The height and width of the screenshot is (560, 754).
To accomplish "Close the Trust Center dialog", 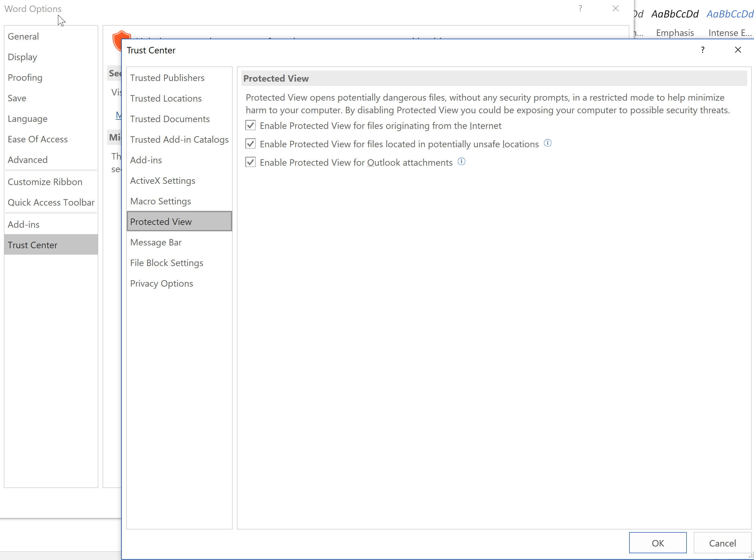I will point(738,50).
